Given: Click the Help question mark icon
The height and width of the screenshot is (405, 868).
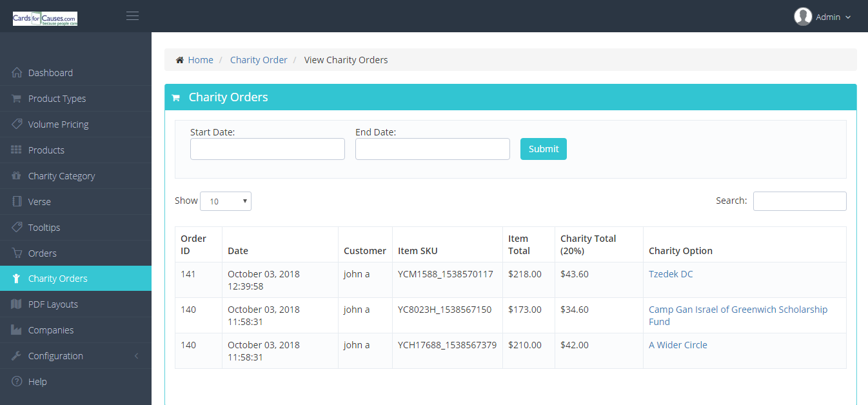Looking at the screenshot, I should click(x=17, y=381).
